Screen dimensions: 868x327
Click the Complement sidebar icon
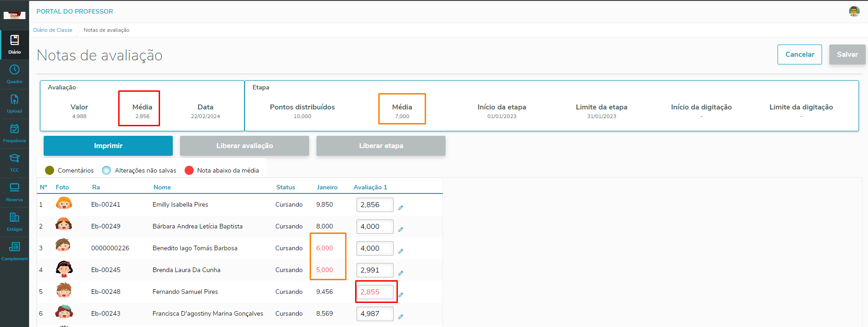click(15, 247)
